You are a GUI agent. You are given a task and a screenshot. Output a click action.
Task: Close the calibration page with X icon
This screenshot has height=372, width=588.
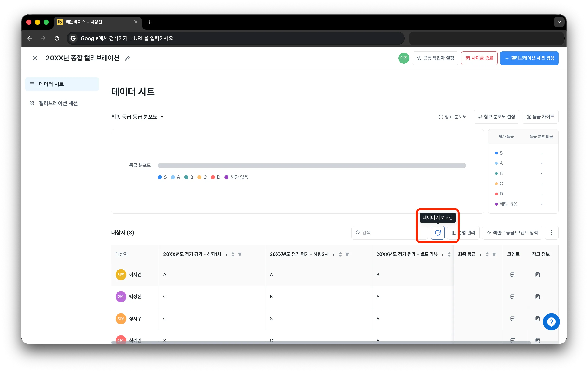click(35, 58)
